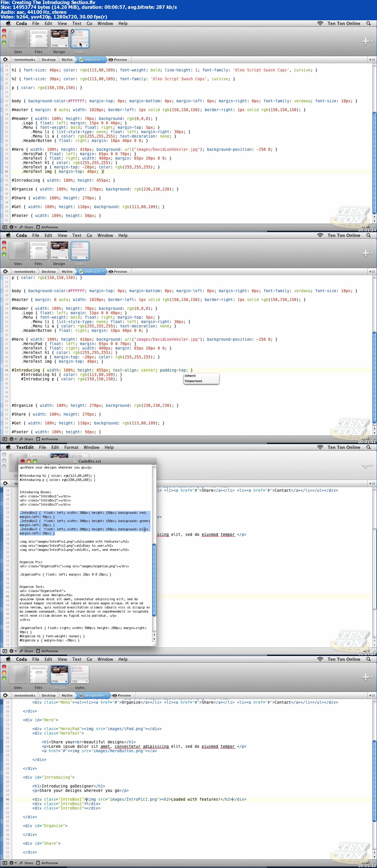Click '<div class="IntroBox3">' line in bottom frame
This screenshot has width=377, height=868.
click(x=66, y=808)
